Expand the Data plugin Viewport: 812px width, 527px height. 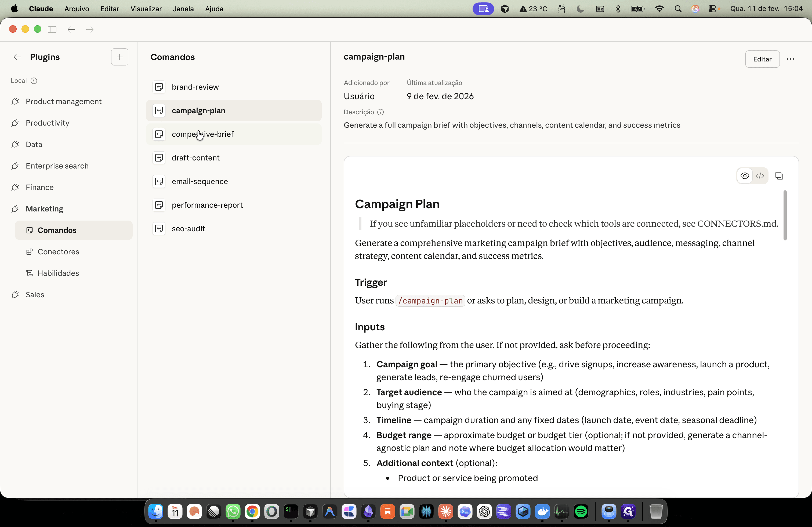(68, 144)
